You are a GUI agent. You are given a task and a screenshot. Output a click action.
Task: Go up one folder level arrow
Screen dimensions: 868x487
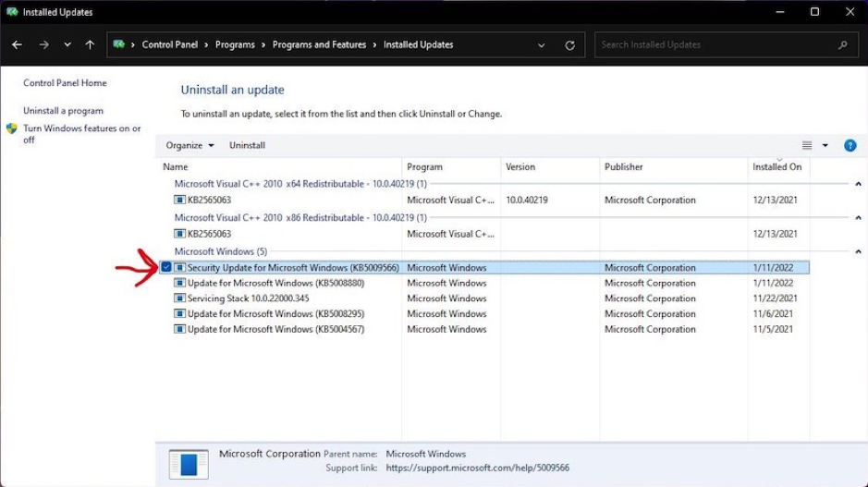(x=90, y=44)
